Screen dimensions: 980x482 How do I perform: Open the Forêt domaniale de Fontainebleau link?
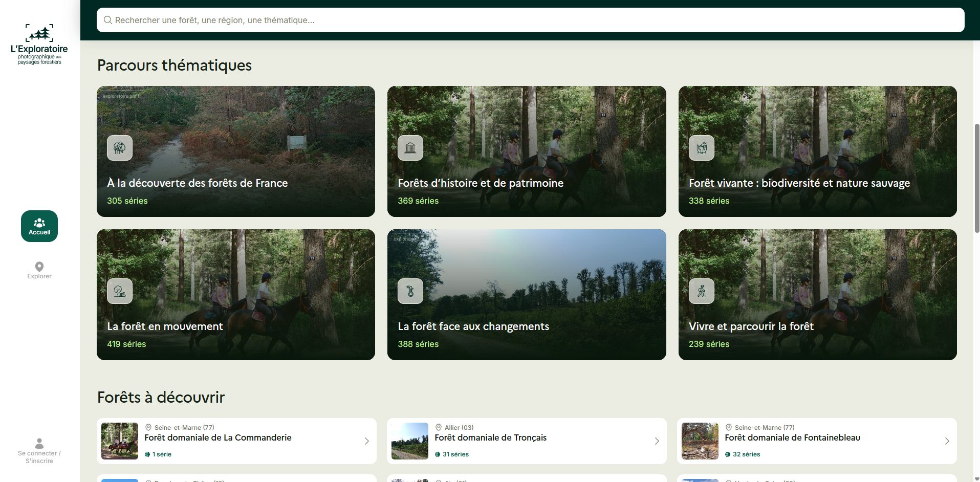pos(792,437)
